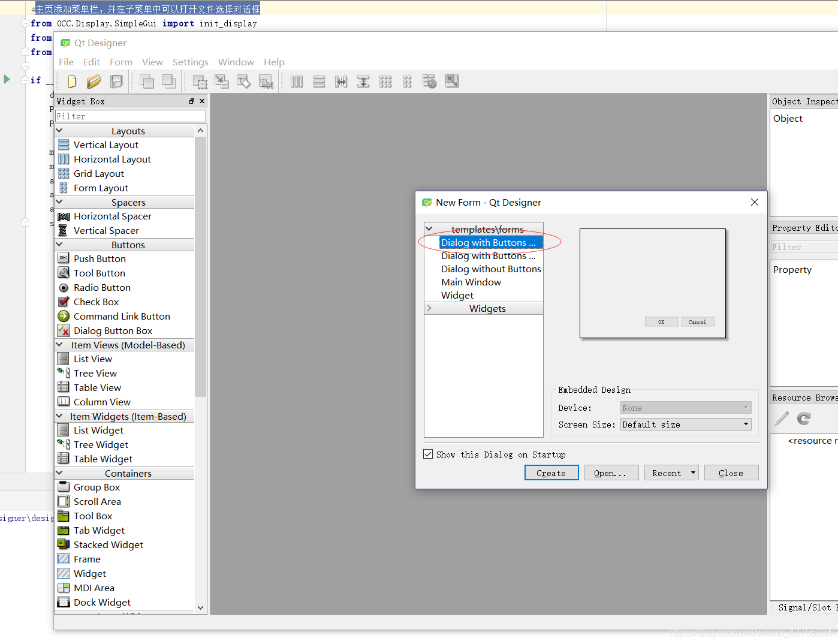Click the Lay Out Vertically toolbar icon

coord(319,82)
